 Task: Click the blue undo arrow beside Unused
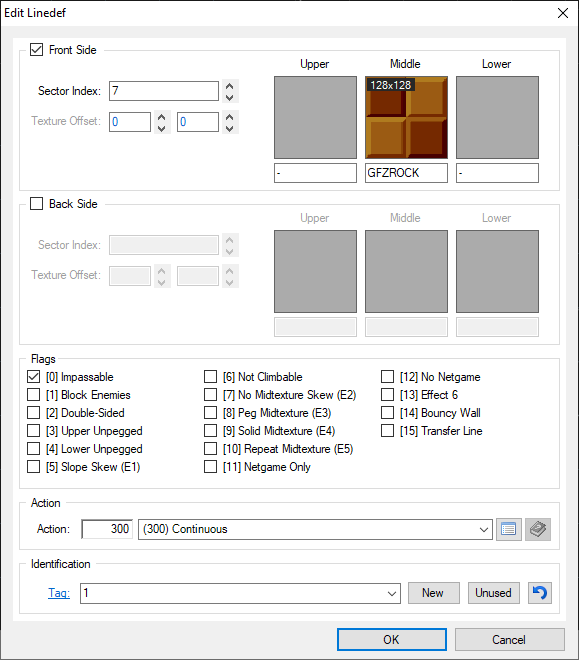540,593
